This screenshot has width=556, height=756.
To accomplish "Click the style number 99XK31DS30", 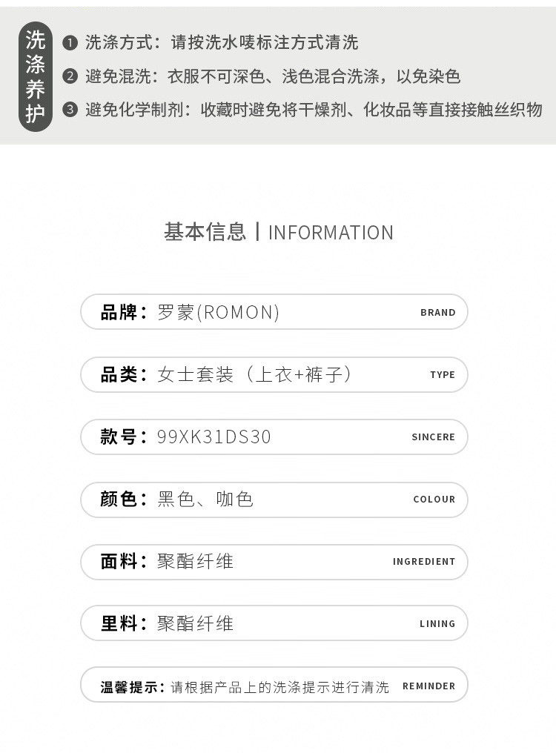I will [x=214, y=437].
